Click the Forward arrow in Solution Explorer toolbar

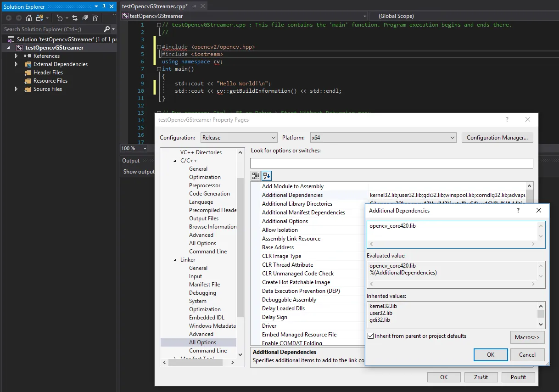(18, 18)
